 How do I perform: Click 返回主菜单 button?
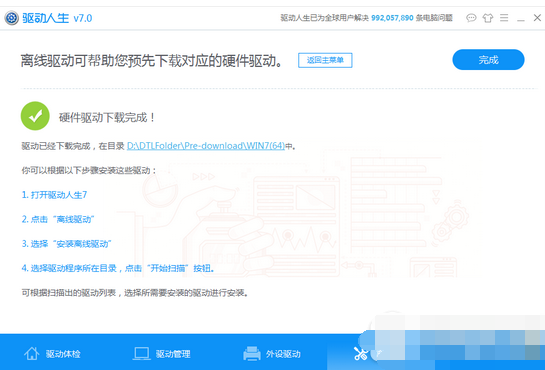click(x=325, y=60)
